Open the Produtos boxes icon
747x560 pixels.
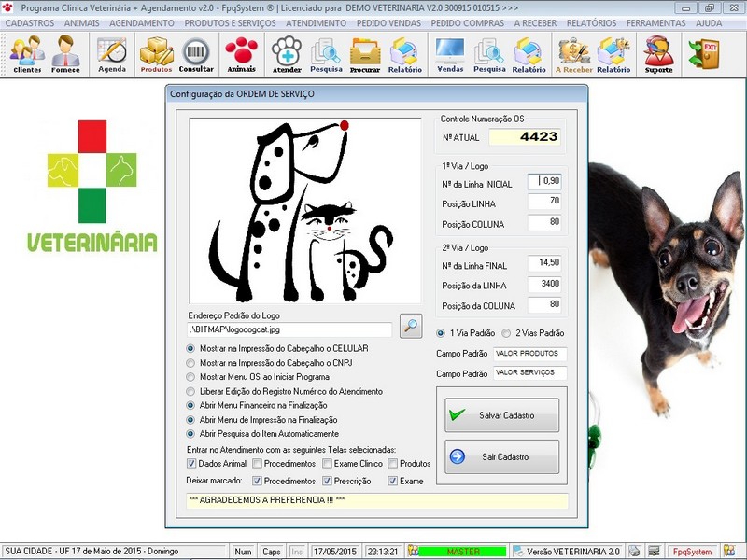coord(156,54)
